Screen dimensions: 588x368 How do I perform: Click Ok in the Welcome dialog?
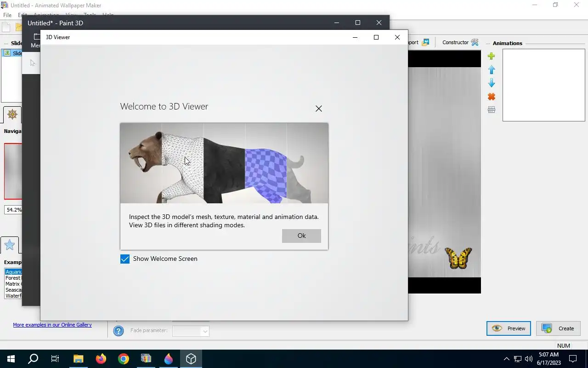pos(301,236)
